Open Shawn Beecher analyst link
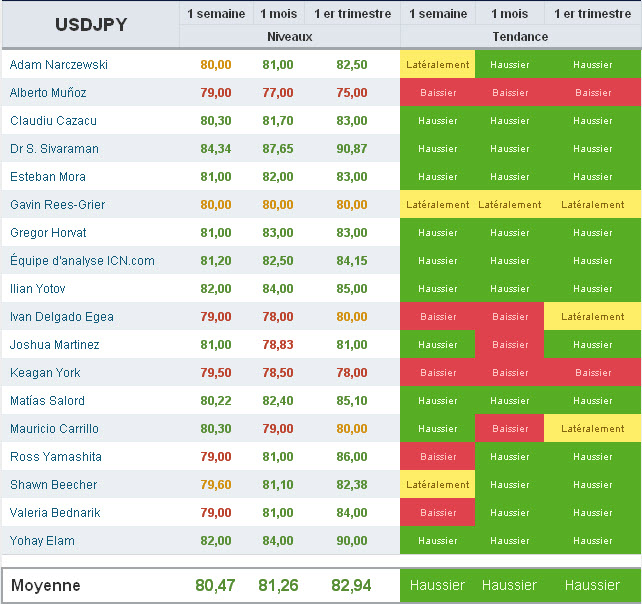The width and height of the screenshot is (642, 604). coord(54,485)
